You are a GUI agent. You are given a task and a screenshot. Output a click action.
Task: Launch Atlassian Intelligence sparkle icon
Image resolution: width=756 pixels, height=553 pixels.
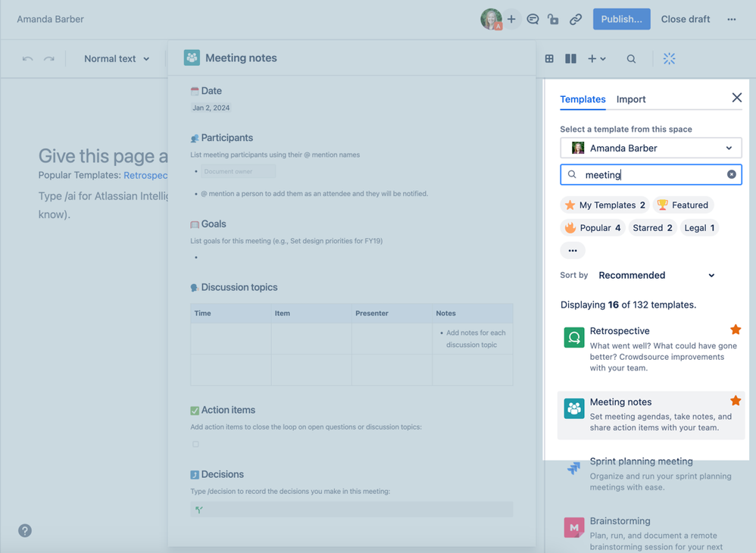[x=669, y=58]
